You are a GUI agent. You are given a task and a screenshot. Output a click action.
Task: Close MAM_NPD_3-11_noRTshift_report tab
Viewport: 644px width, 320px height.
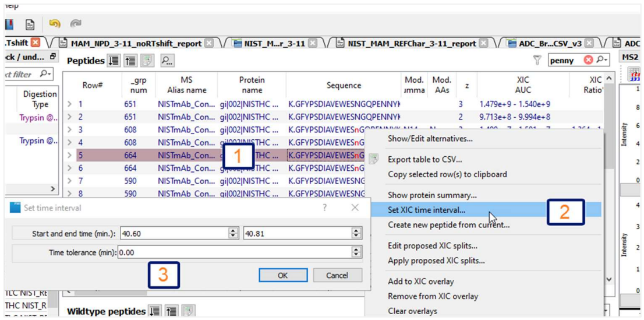click(x=208, y=43)
